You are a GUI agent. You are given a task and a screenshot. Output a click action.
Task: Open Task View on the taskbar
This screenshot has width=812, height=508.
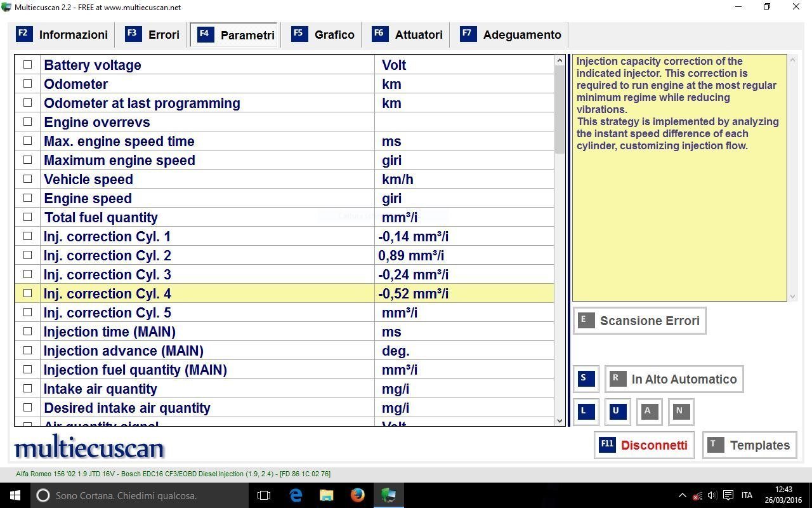(x=264, y=495)
